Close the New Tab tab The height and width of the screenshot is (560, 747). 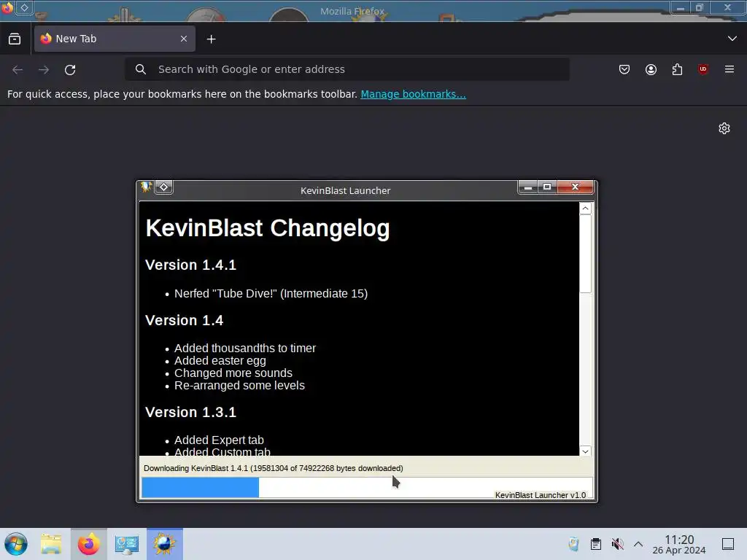184,39
